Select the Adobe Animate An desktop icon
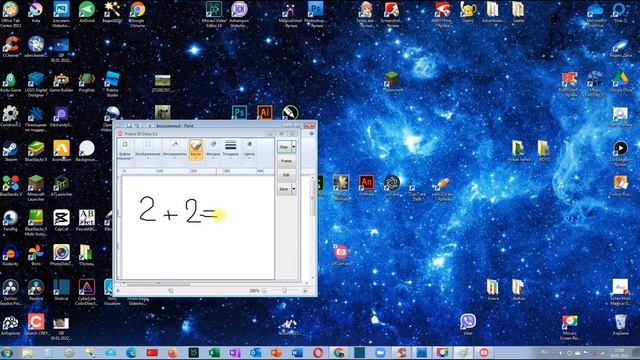This screenshot has width=640, height=360. (366, 186)
